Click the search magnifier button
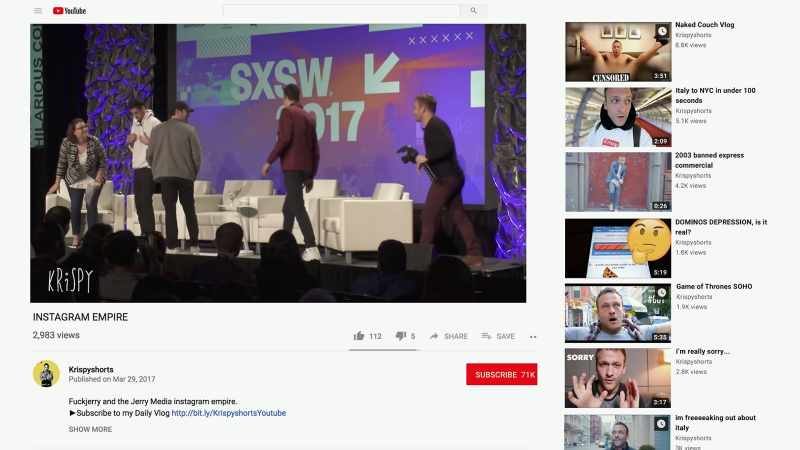This screenshot has height=450, width=800. 473,11
